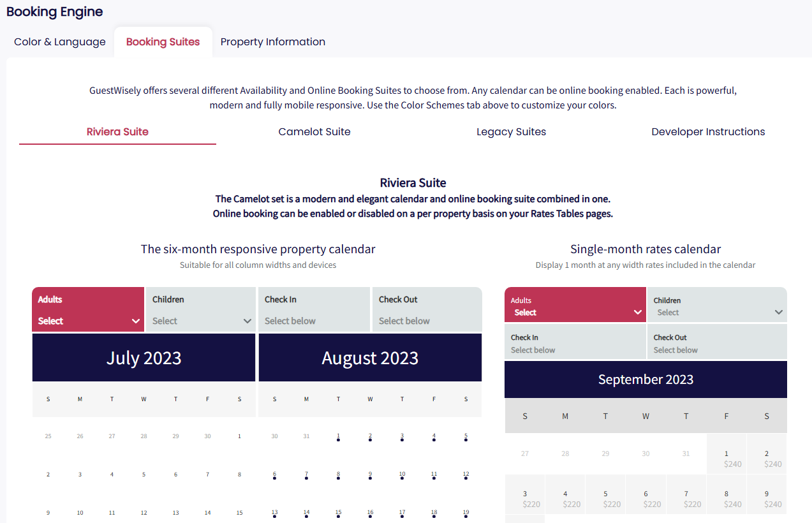The image size is (812, 523).
Task: Select September 7 priced at $220
Action: point(686,494)
